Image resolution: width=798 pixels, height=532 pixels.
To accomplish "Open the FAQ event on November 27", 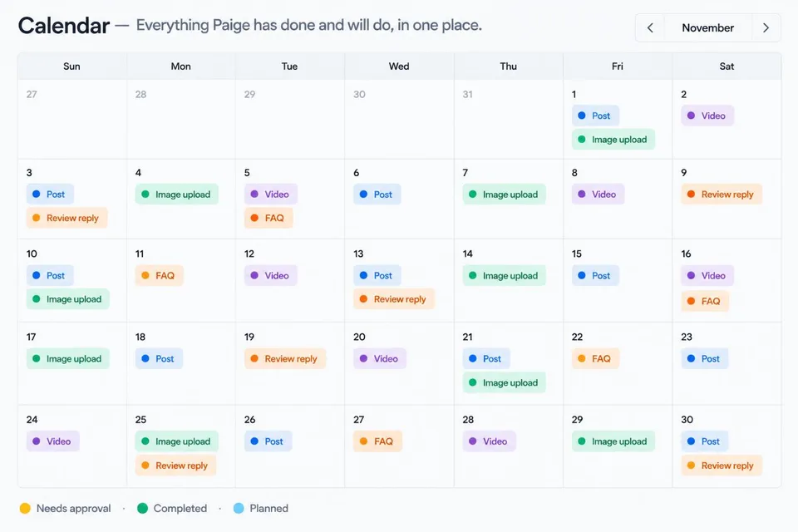I will (377, 441).
